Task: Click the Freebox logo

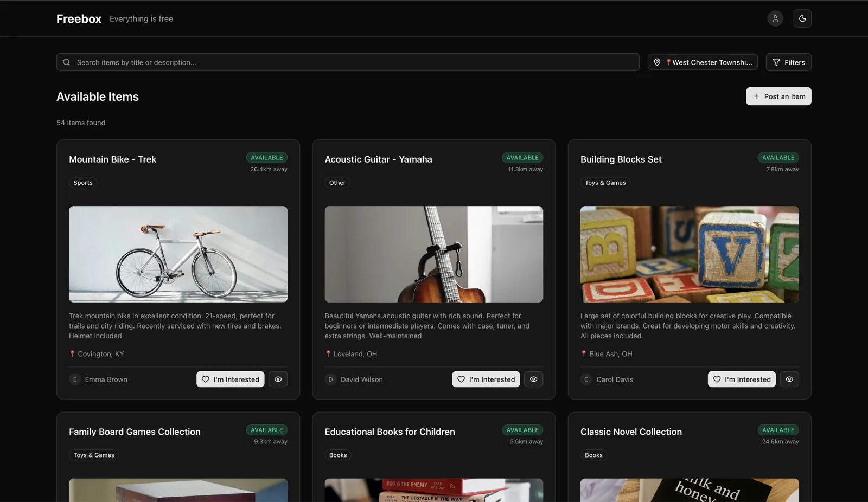Action: point(79,19)
